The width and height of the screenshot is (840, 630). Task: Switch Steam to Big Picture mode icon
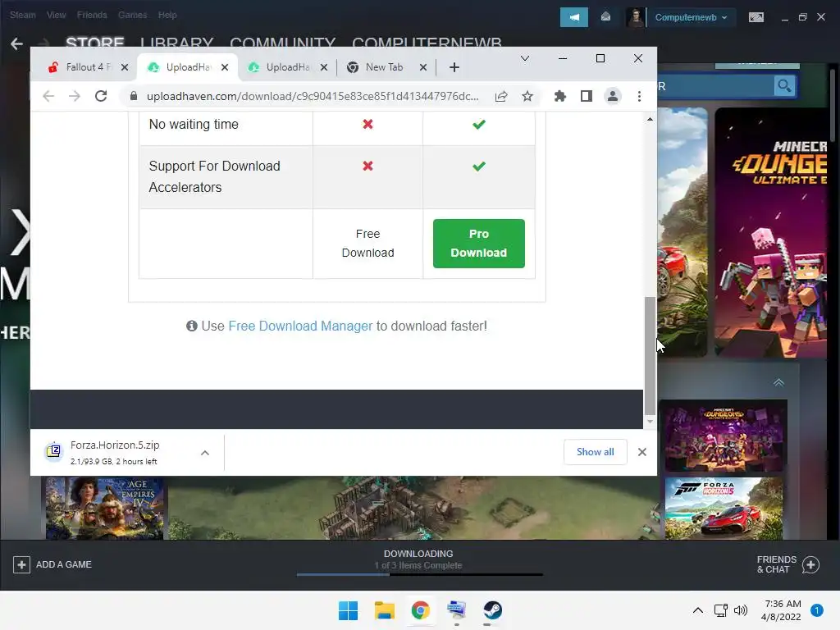pos(756,17)
